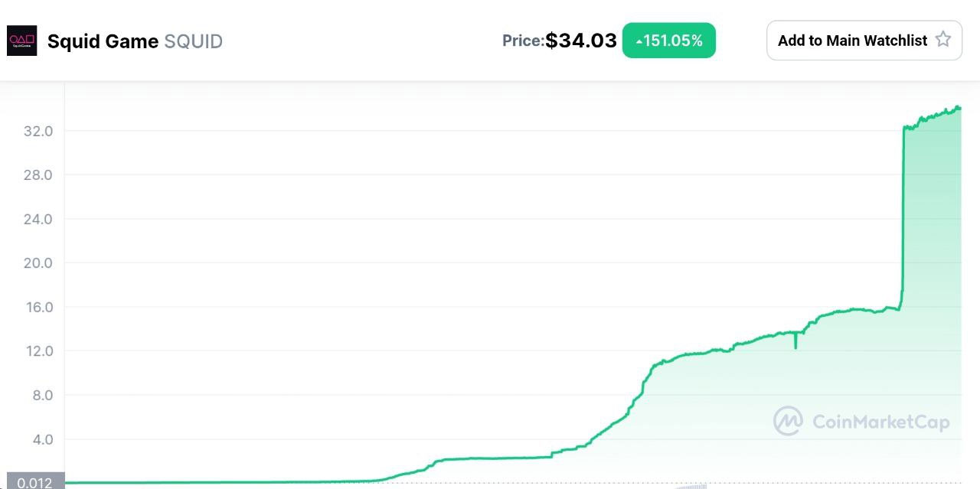Viewport: 980px width, 489px height.
Task: Click the CoinMarketCap watermark logo icon
Action: point(788,421)
